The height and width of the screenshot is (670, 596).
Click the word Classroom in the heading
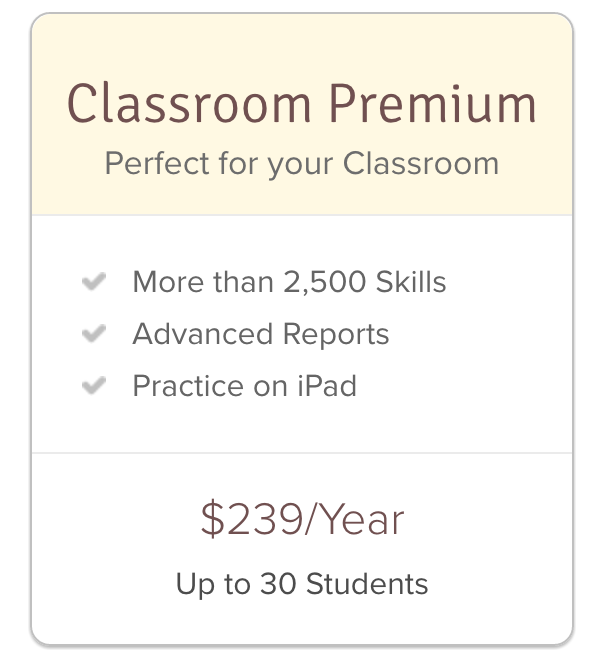point(189,104)
